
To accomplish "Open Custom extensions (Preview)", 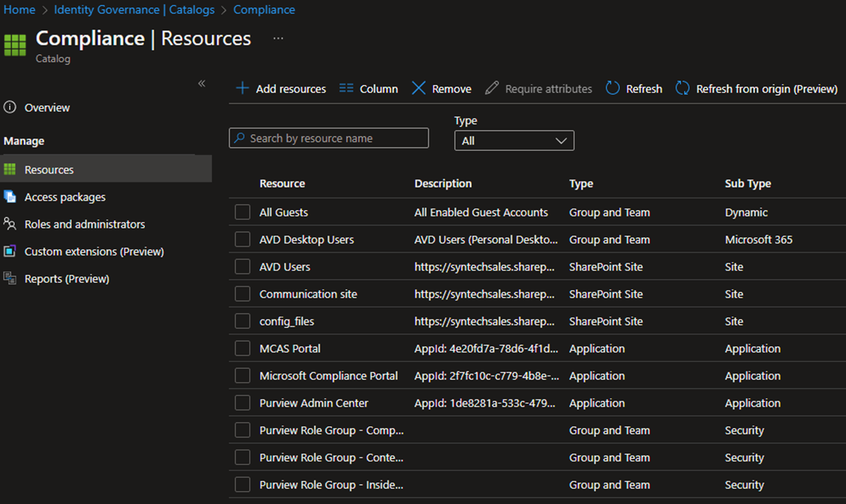I will [94, 252].
